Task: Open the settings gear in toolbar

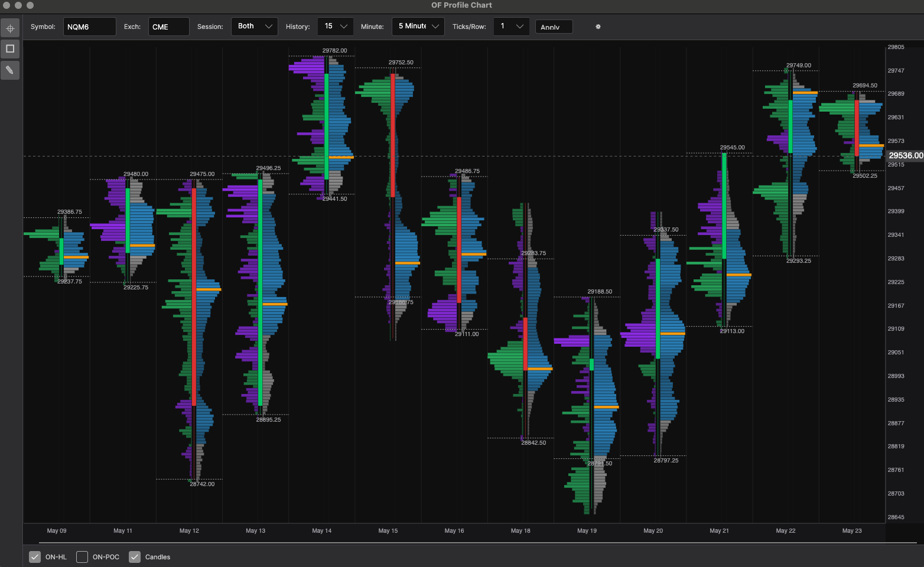Action: [x=598, y=27]
